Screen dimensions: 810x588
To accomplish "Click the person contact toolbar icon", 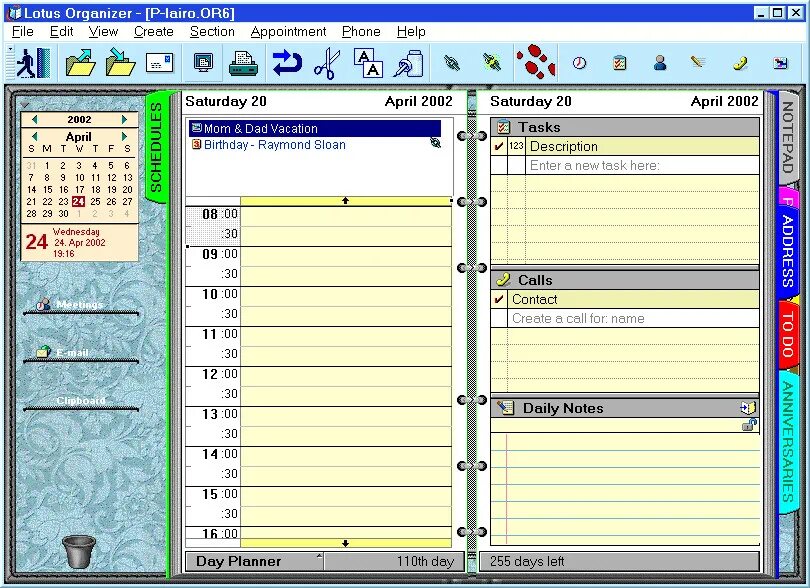I will point(660,63).
